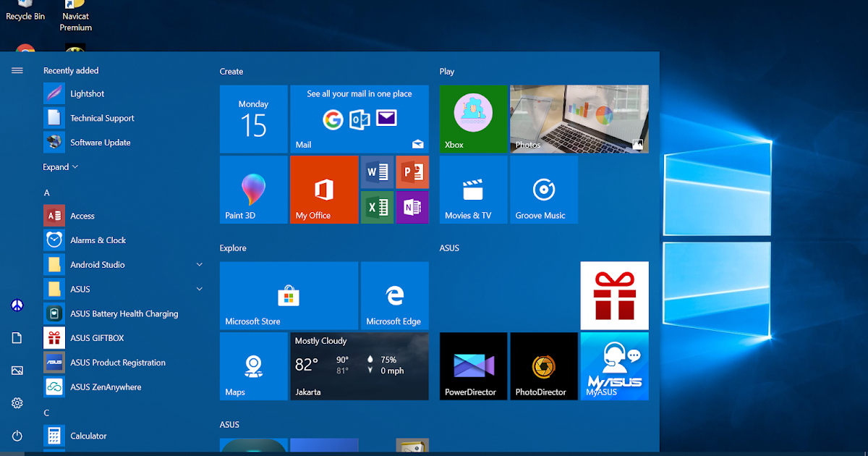Viewport: 868px width, 456px height.
Task: Click the Recently added heading
Action: pos(71,71)
